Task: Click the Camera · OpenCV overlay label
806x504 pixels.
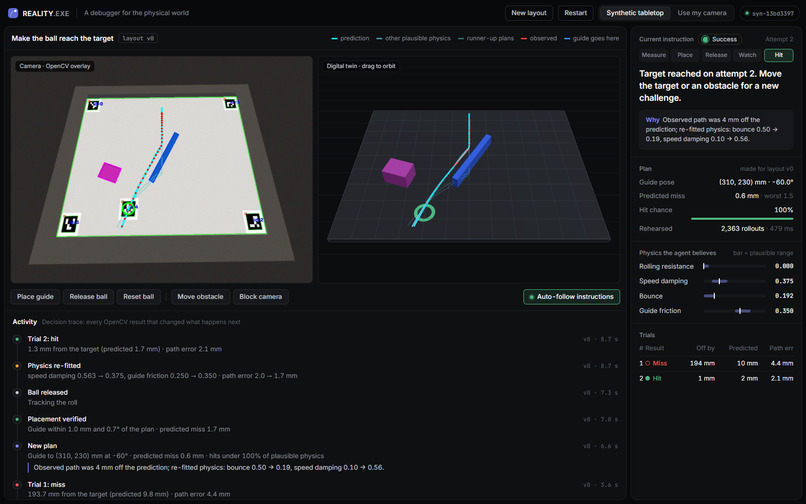Action: [54, 66]
